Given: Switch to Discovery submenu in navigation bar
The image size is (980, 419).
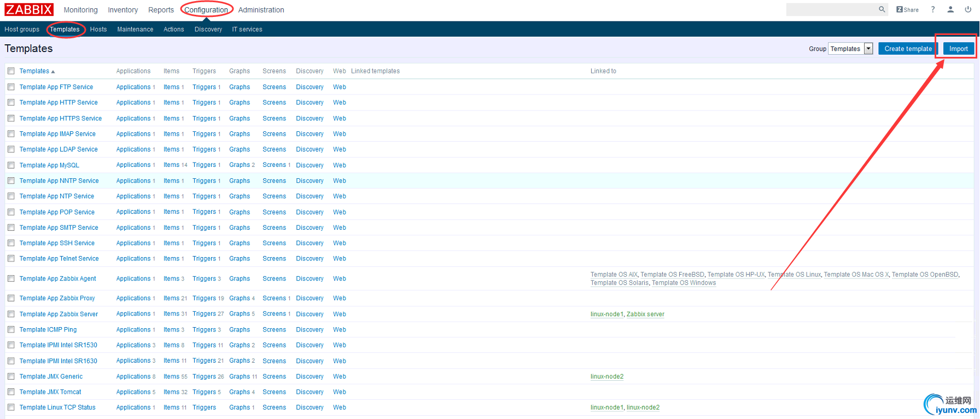Looking at the screenshot, I should click(x=208, y=30).
